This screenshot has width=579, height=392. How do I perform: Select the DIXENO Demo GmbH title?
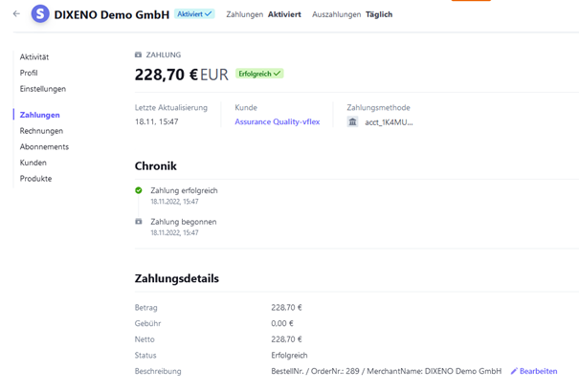coord(112,14)
